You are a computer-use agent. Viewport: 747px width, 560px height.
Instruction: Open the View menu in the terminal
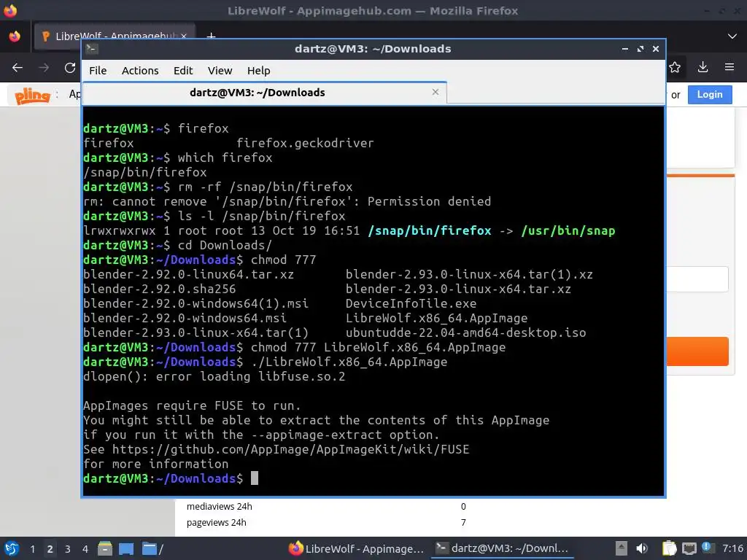pos(220,71)
